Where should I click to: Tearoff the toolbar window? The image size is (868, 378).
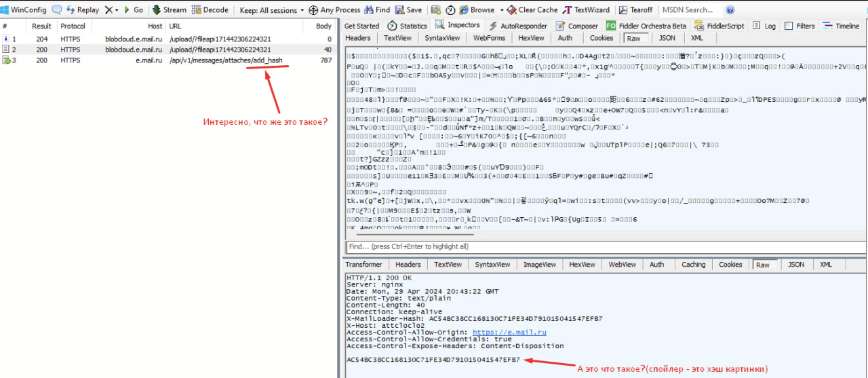635,10
